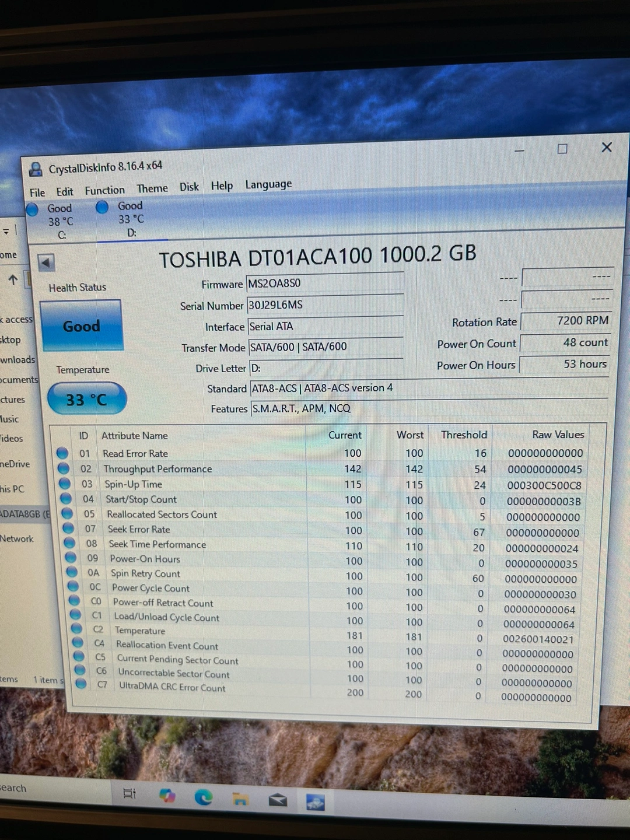Click the status circle for Power Cycle Count
This screenshot has width=630, height=840.
click(x=73, y=586)
